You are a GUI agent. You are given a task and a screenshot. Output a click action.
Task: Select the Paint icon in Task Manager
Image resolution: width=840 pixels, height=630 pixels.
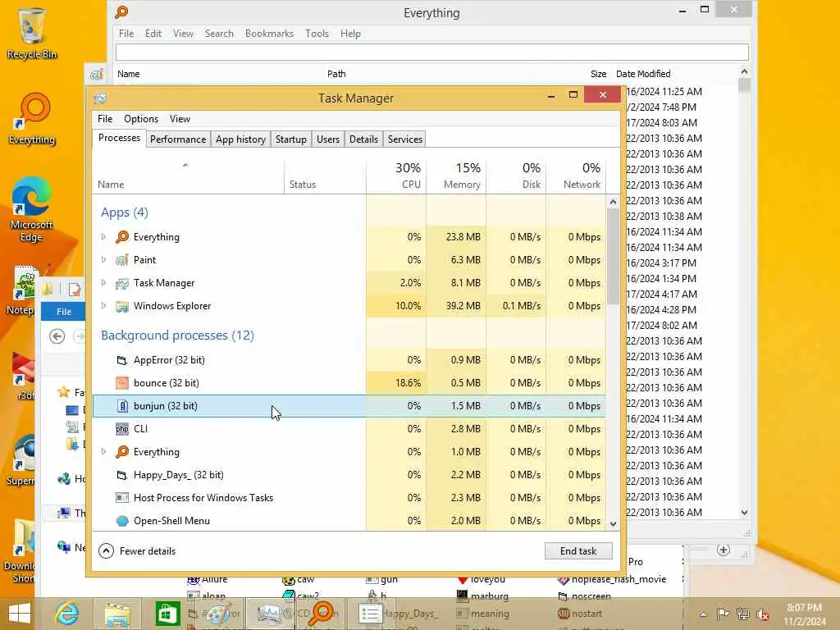click(x=122, y=260)
